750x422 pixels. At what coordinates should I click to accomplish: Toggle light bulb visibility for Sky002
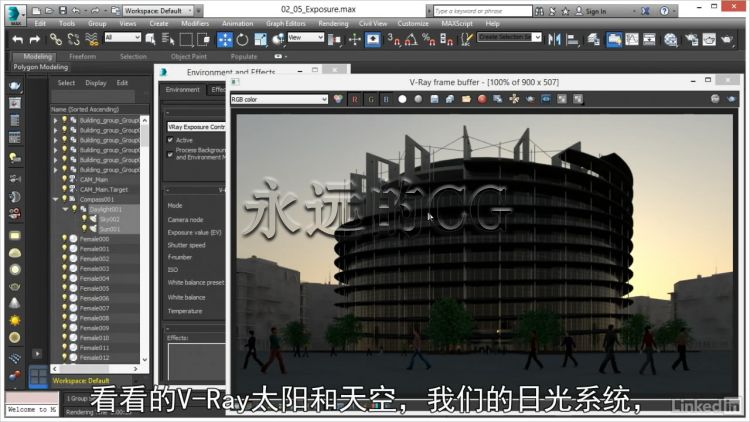point(84,219)
